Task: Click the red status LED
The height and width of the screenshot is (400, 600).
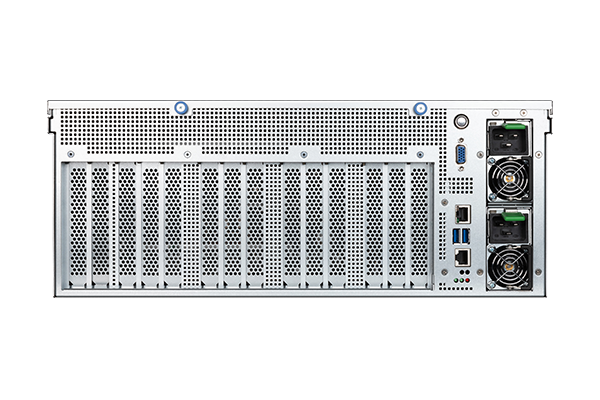Action: pos(468,281)
